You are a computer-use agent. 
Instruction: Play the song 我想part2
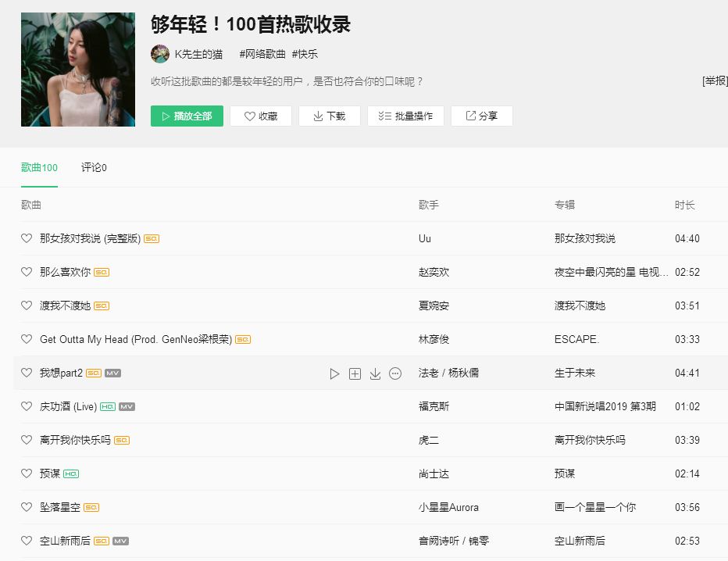(x=334, y=373)
